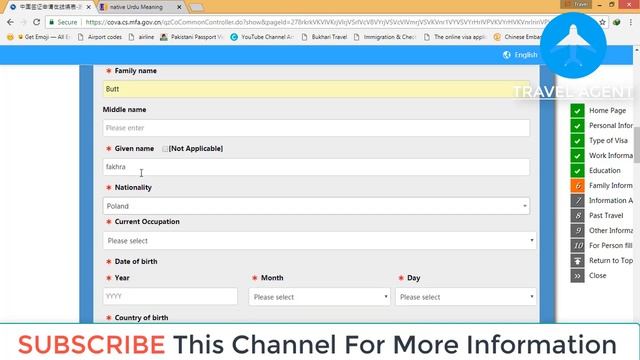This screenshot has height=360, width=640.
Task: Jump to Education step icon
Action: point(577,171)
